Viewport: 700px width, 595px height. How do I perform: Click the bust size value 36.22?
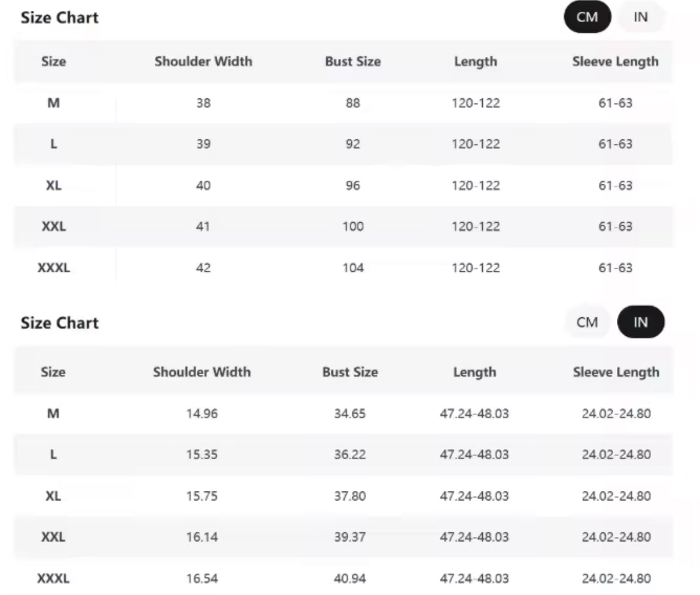coord(350,454)
